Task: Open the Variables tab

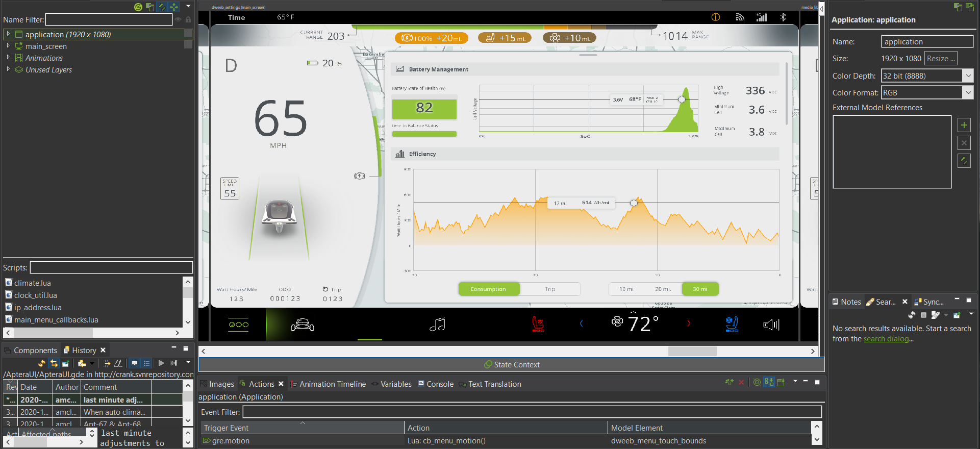Action: [391, 384]
